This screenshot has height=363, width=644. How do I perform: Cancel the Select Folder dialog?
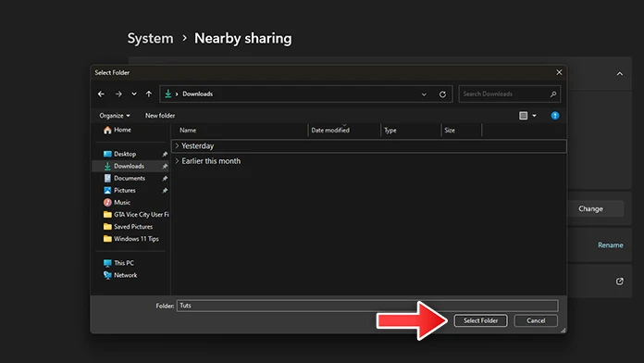click(x=536, y=320)
